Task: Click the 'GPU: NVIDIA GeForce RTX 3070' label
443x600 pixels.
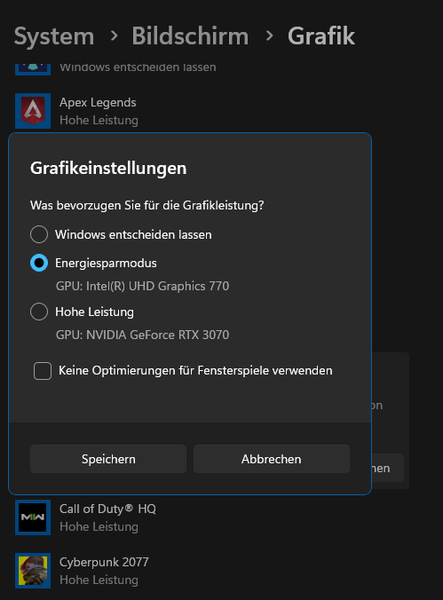Action: tap(142, 335)
